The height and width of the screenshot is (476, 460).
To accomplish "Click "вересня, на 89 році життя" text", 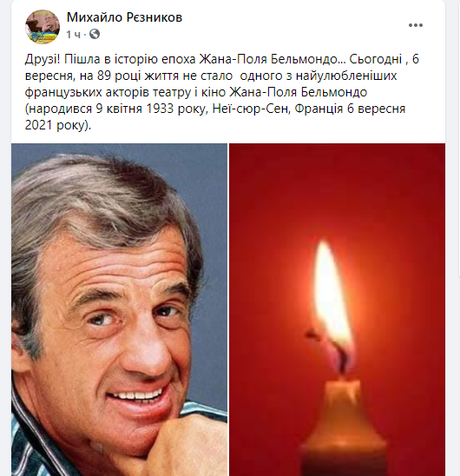I will (x=102, y=76).
